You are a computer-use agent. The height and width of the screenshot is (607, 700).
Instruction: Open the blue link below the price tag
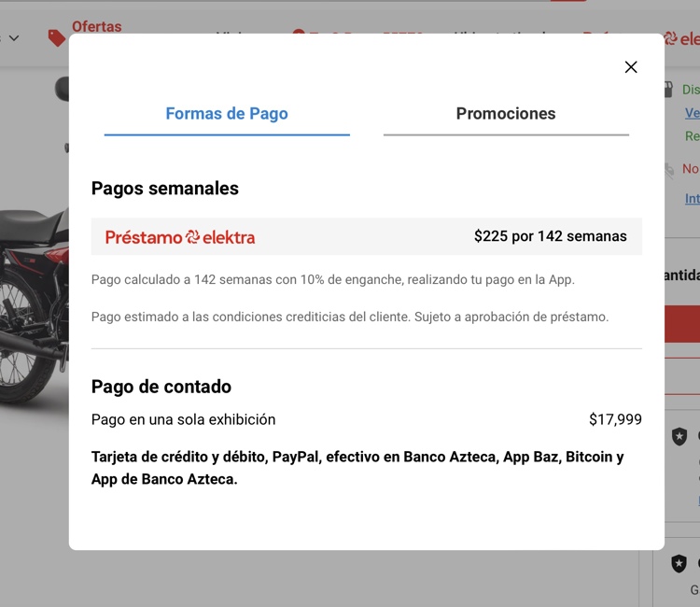click(692, 199)
